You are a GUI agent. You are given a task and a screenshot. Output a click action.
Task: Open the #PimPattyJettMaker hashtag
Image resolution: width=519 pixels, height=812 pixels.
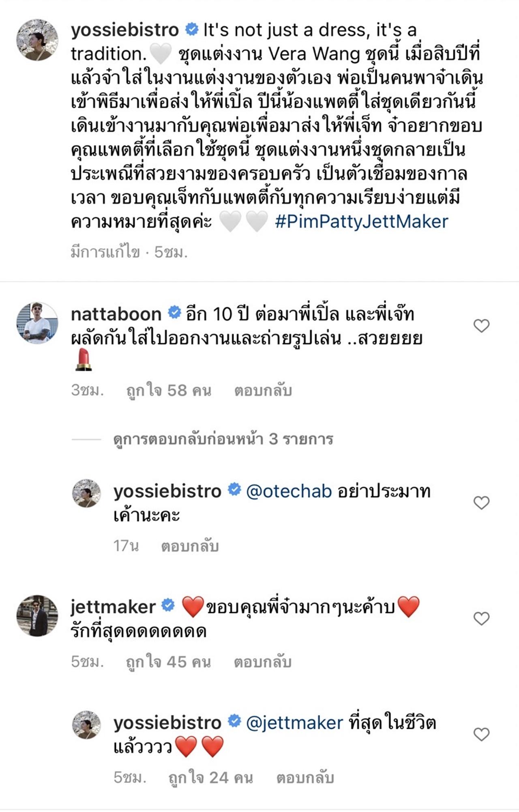point(361,222)
